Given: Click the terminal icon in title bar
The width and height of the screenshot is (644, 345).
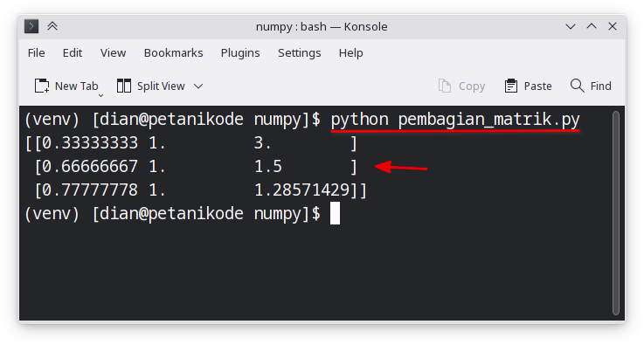Looking at the screenshot, I should point(31,26).
